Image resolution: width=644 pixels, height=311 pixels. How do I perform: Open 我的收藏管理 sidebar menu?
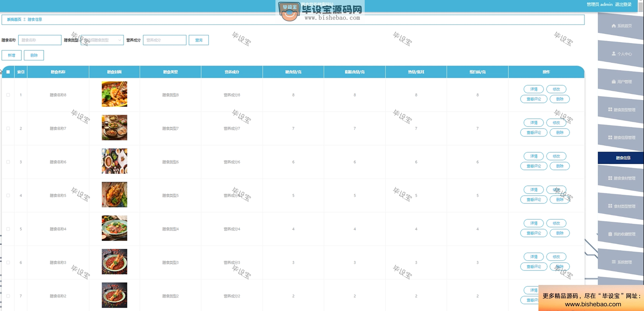pos(621,234)
